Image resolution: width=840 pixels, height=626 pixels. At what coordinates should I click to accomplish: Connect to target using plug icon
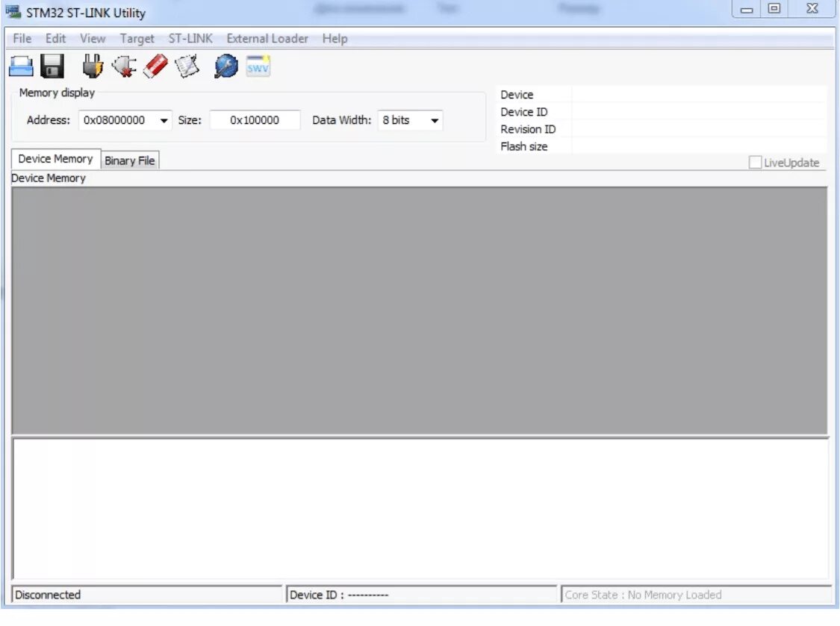93,66
